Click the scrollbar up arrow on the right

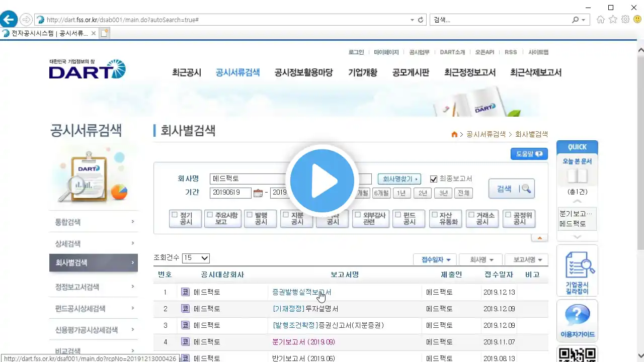640,50
